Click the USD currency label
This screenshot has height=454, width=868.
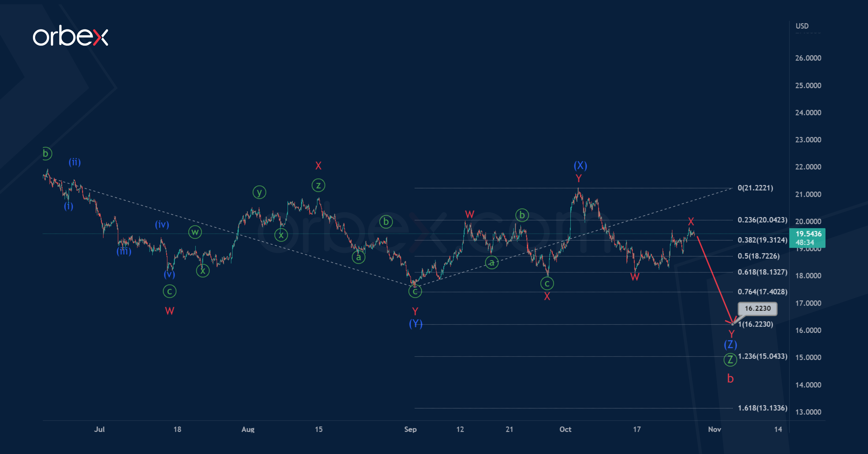(x=802, y=26)
